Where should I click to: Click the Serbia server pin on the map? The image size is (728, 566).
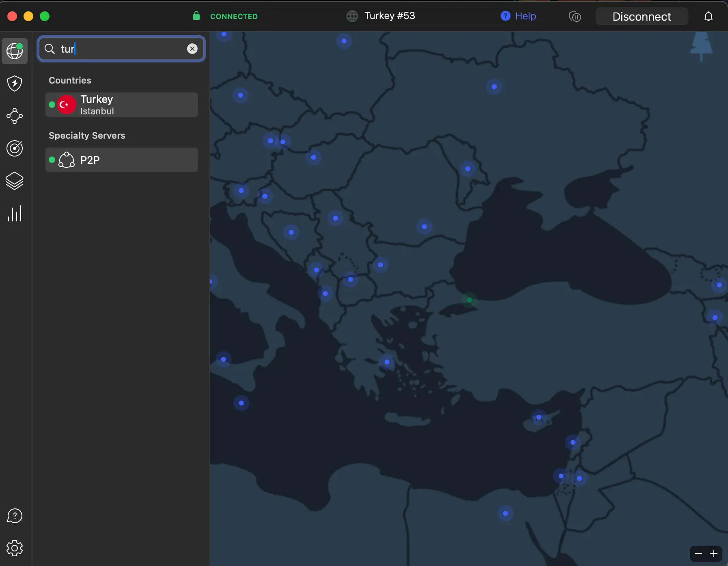pos(336,218)
